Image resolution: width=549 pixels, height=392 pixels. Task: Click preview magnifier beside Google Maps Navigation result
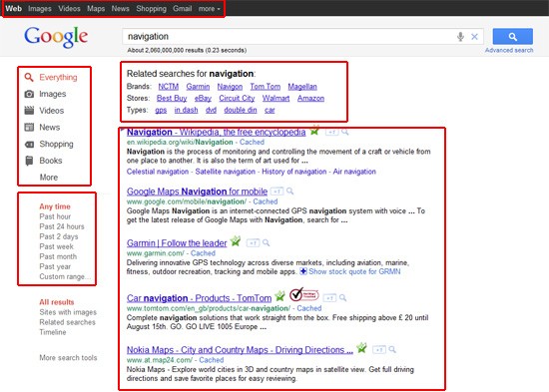pos(289,192)
